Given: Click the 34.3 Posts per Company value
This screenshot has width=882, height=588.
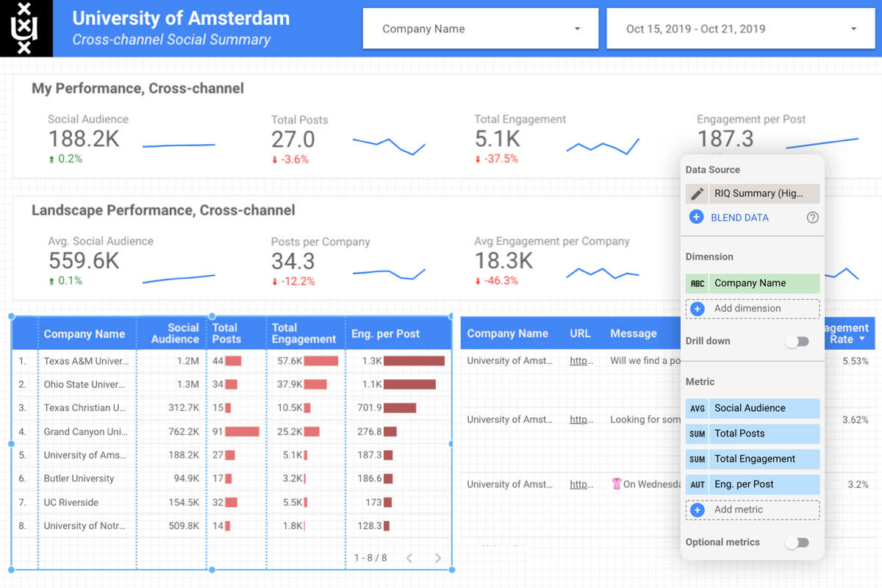Looking at the screenshot, I should coord(293,261).
